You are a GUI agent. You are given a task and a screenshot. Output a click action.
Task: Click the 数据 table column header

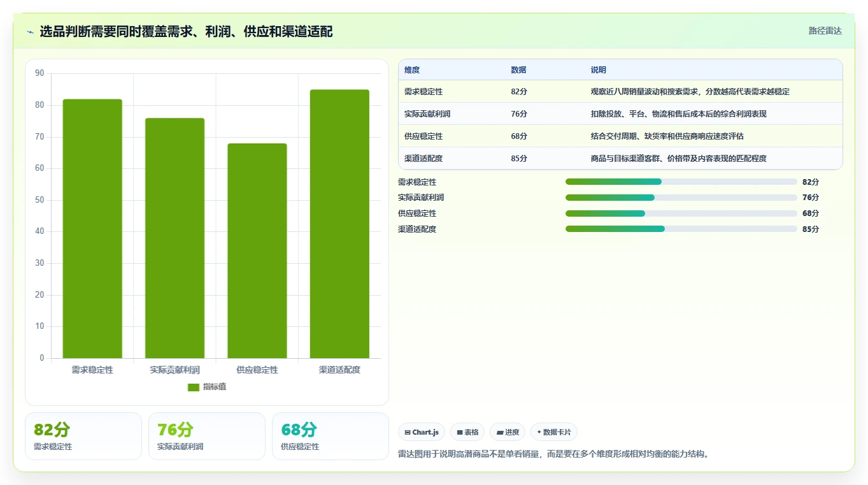[518, 70]
